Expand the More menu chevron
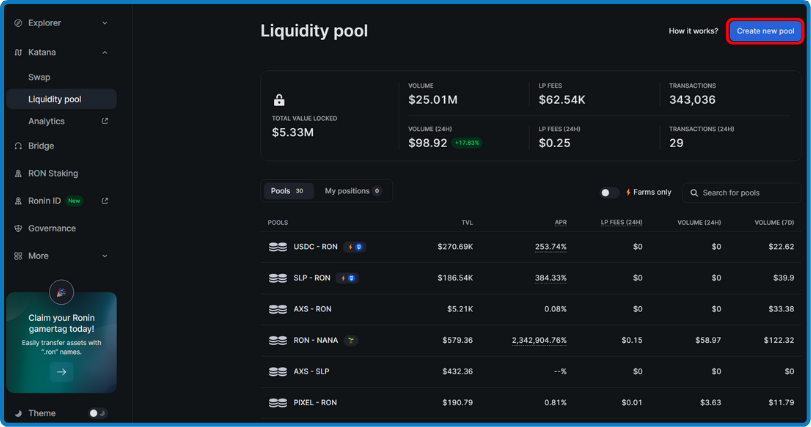Viewport: 811px width, 427px height. click(x=105, y=256)
